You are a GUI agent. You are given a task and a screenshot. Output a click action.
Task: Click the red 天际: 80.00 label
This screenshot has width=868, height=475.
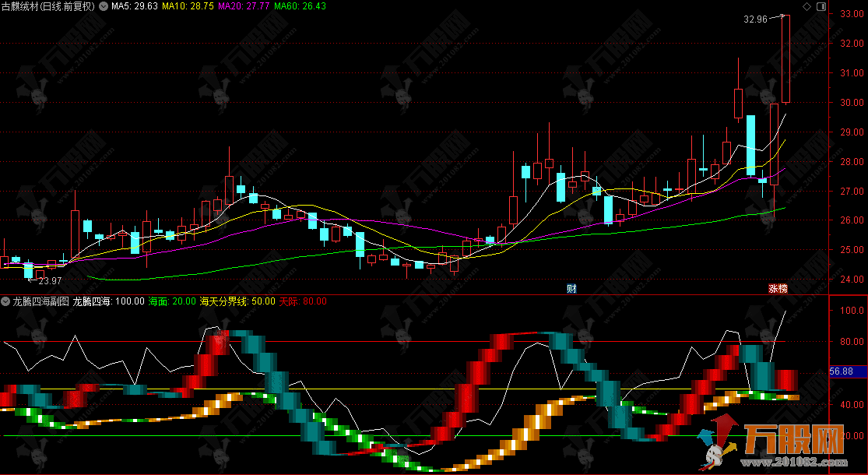(303, 301)
